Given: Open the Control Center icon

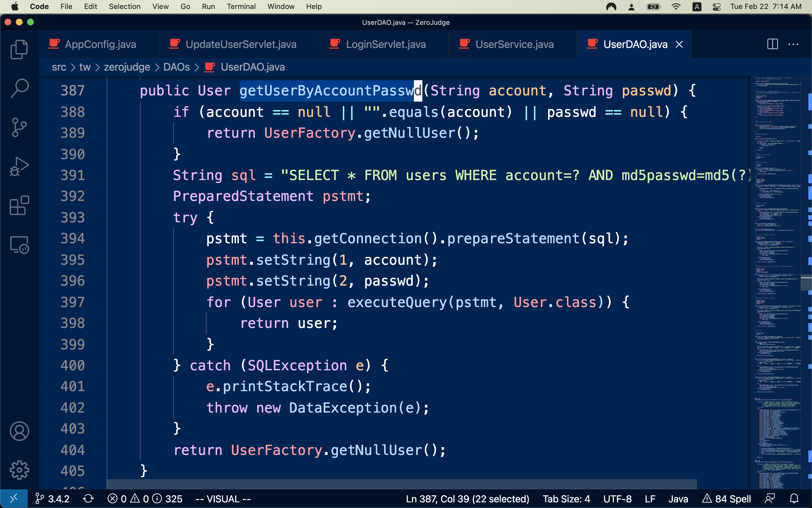Looking at the screenshot, I should point(716,6).
